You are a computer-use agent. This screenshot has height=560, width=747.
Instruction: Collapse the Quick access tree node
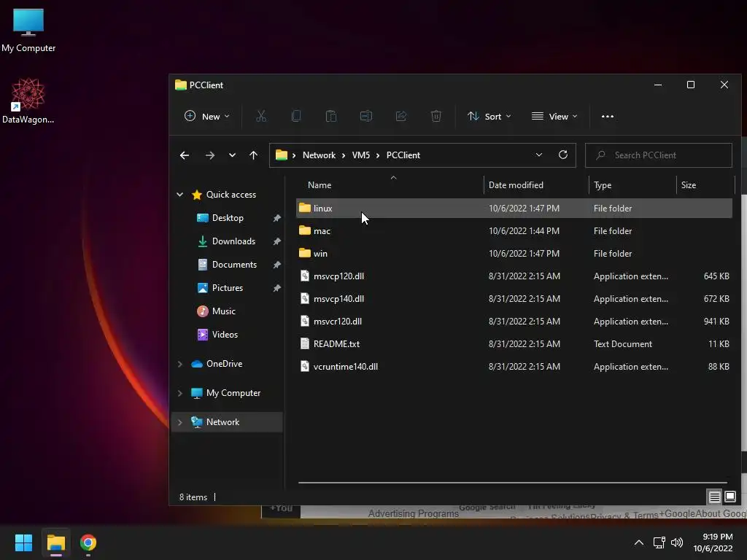pyautogui.click(x=180, y=194)
